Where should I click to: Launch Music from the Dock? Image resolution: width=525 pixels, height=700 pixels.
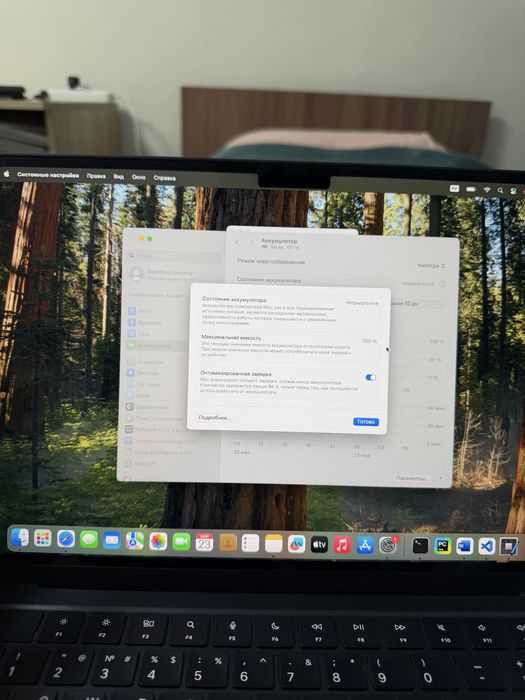342,545
